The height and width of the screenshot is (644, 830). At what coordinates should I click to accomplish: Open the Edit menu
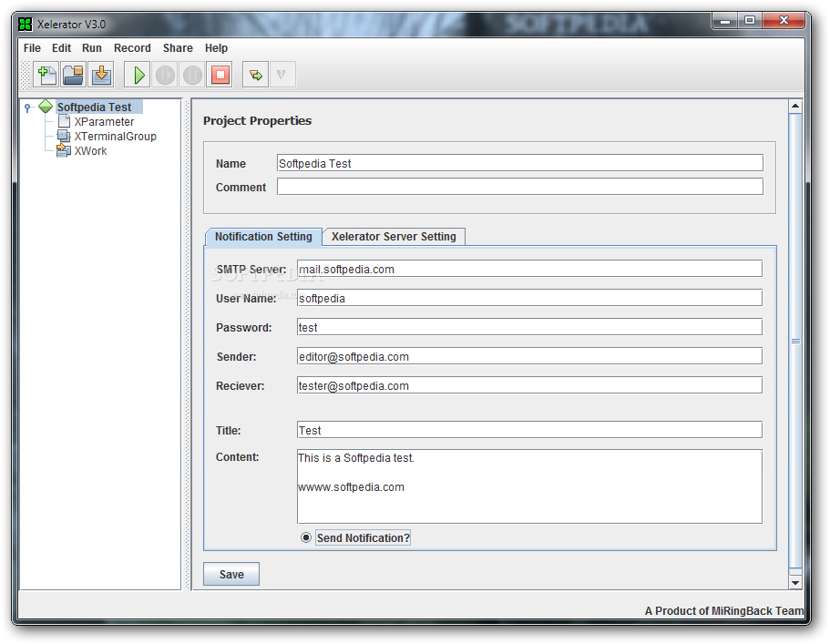click(61, 48)
